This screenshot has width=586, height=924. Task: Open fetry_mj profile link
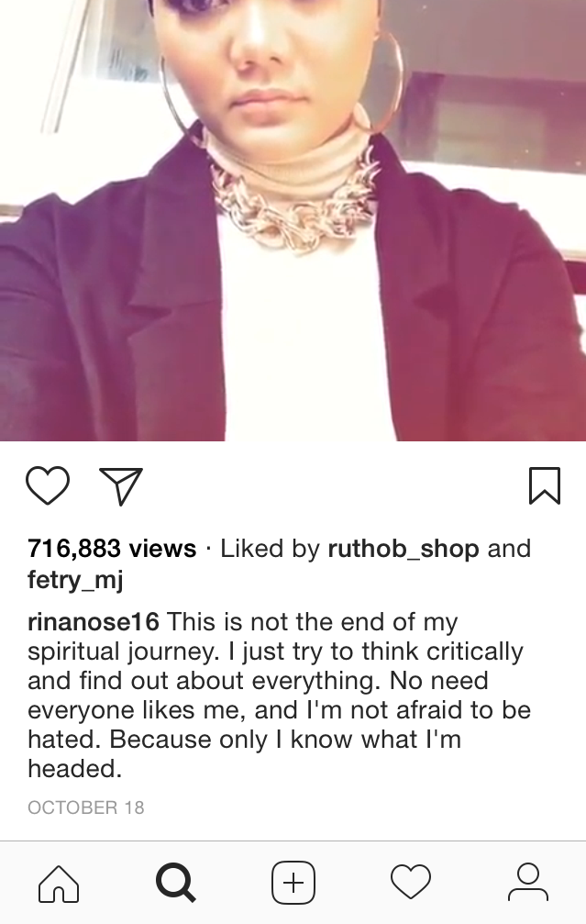[75, 580]
